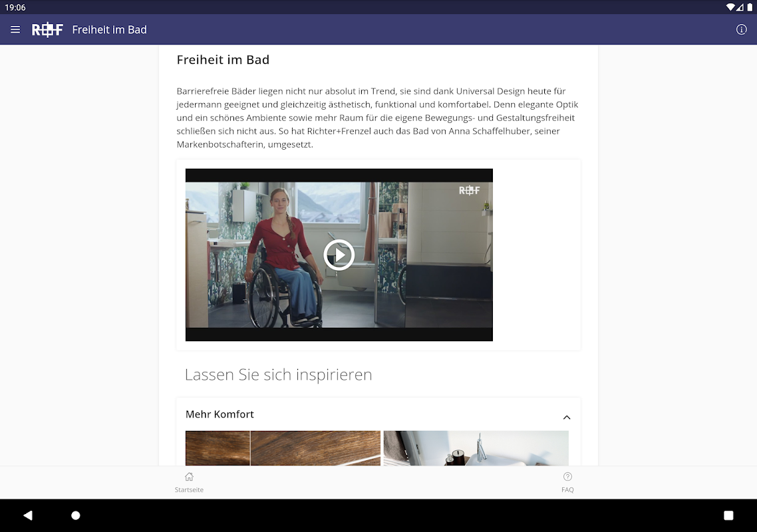Viewport: 757px width, 532px height.
Task: Click the header title 'Freiheit im Bad'
Action: point(110,30)
